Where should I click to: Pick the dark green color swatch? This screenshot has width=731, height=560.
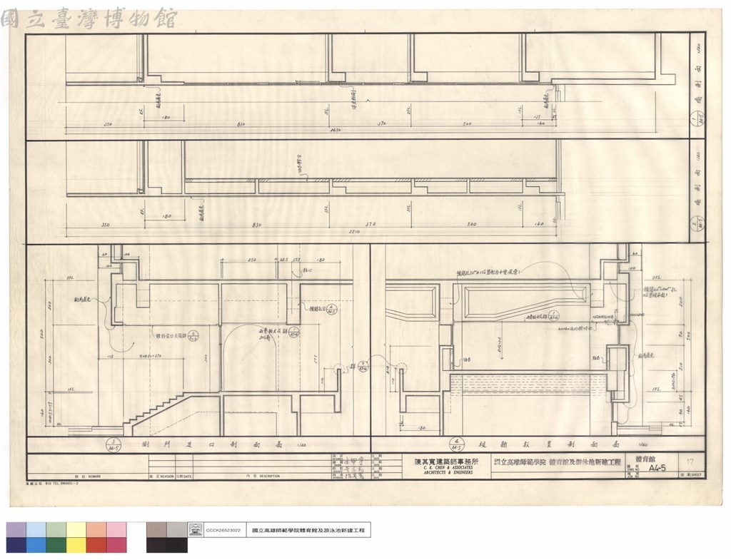56,545
